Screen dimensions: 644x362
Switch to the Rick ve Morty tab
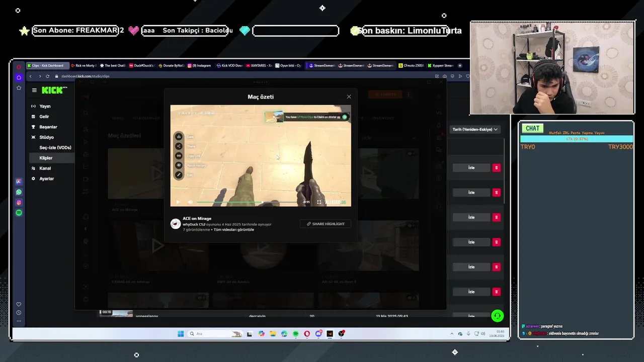tap(84, 65)
